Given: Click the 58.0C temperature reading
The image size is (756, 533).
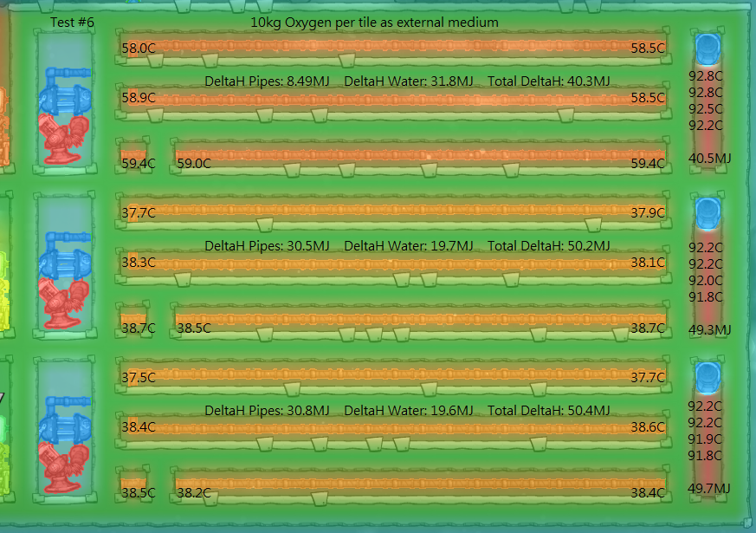Looking at the screenshot, I should 139,49.
